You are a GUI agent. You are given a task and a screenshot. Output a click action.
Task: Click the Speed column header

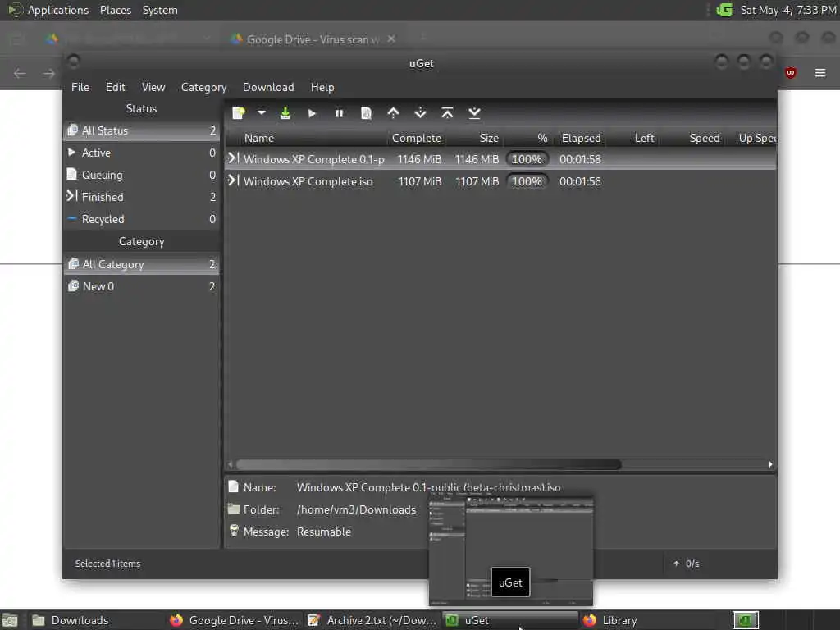(x=694, y=138)
